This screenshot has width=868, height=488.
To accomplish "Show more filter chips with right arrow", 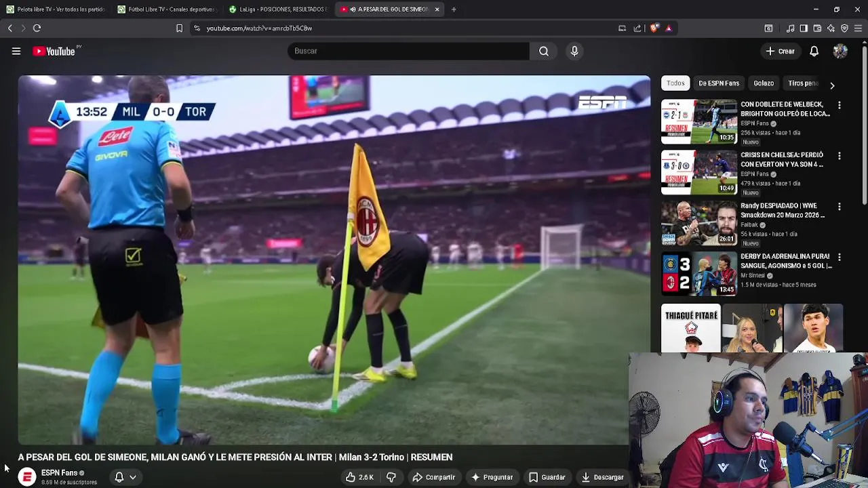I will [832, 85].
